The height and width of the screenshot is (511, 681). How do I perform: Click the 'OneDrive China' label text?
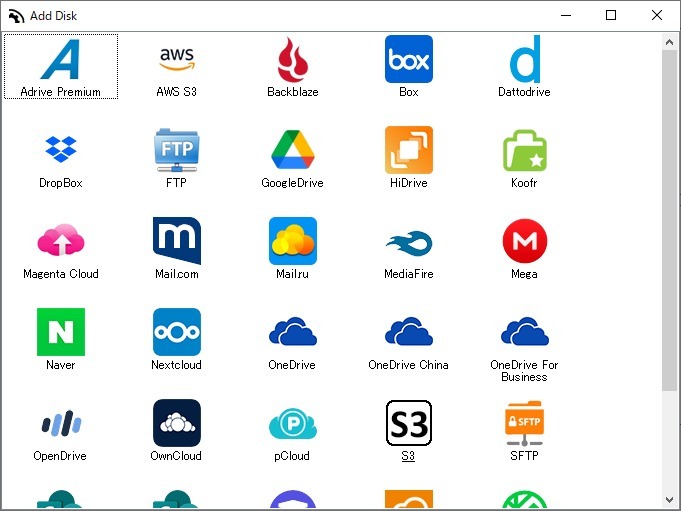(408, 365)
